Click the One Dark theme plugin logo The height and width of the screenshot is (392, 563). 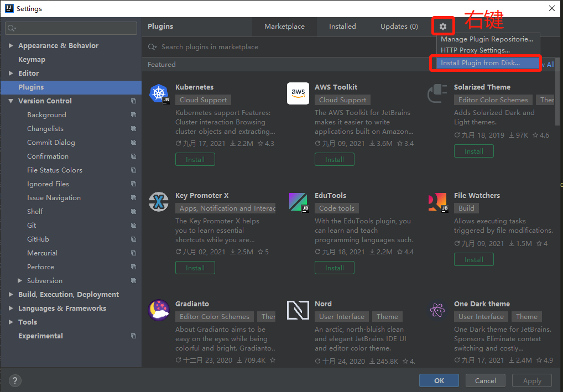(x=437, y=310)
